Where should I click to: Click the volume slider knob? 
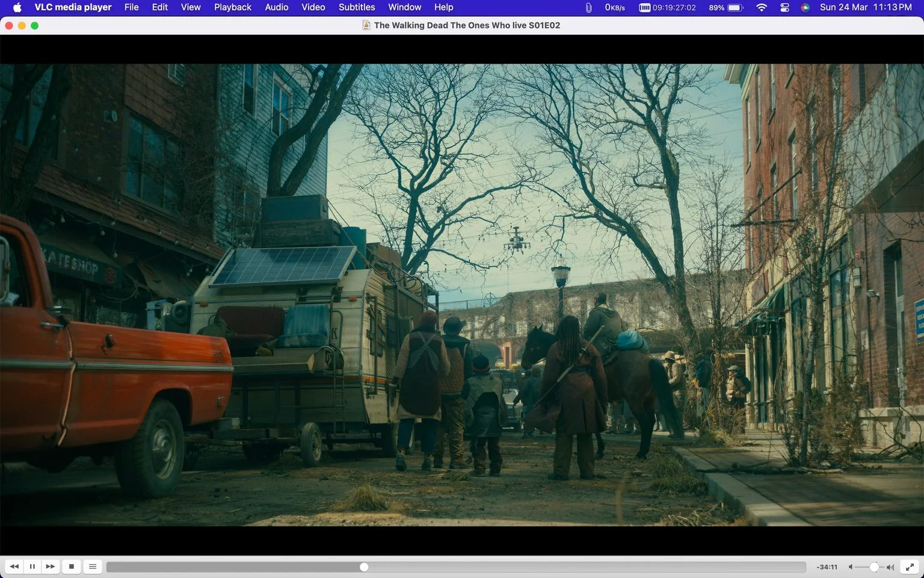click(874, 567)
